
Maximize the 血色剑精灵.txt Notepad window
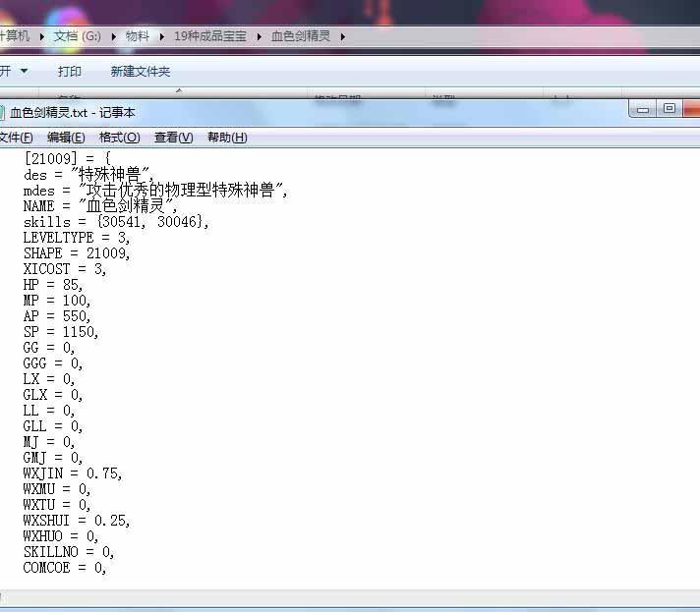pyautogui.click(x=670, y=109)
